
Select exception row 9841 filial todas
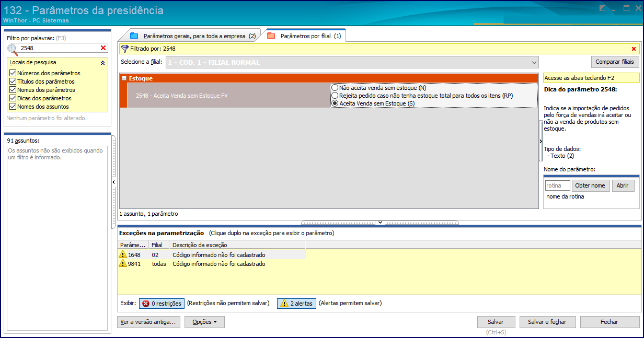point(212,264)
